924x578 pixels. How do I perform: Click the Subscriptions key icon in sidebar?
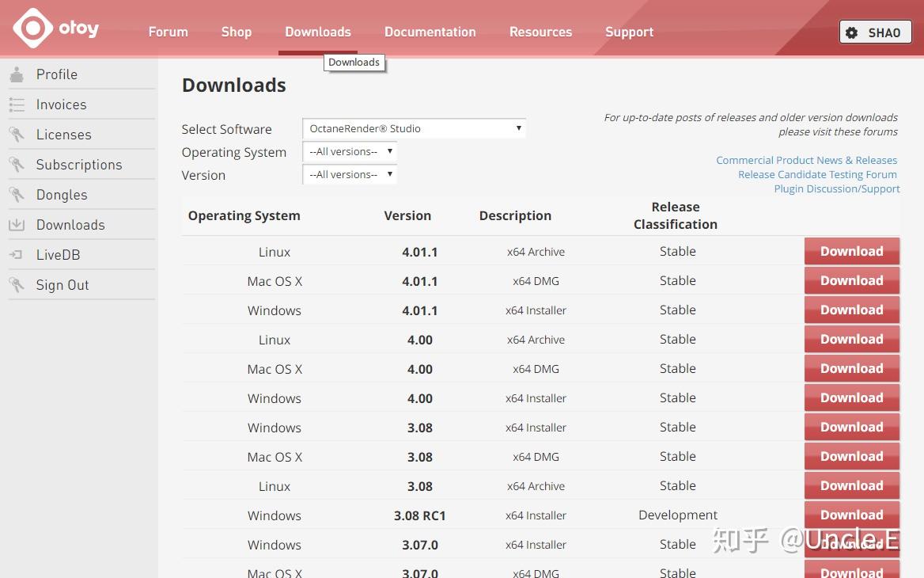tap(17, 165)
